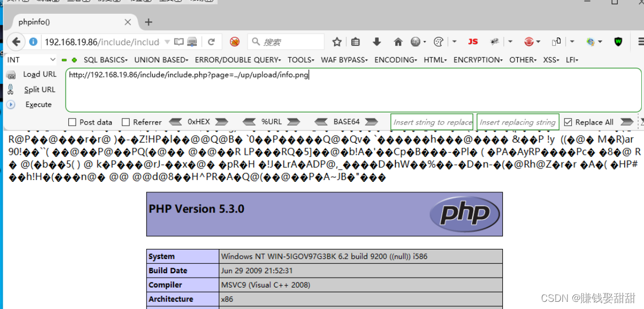644x309 pixels.
Task: Open the downloads arrow icon
Action: (377, 41)
